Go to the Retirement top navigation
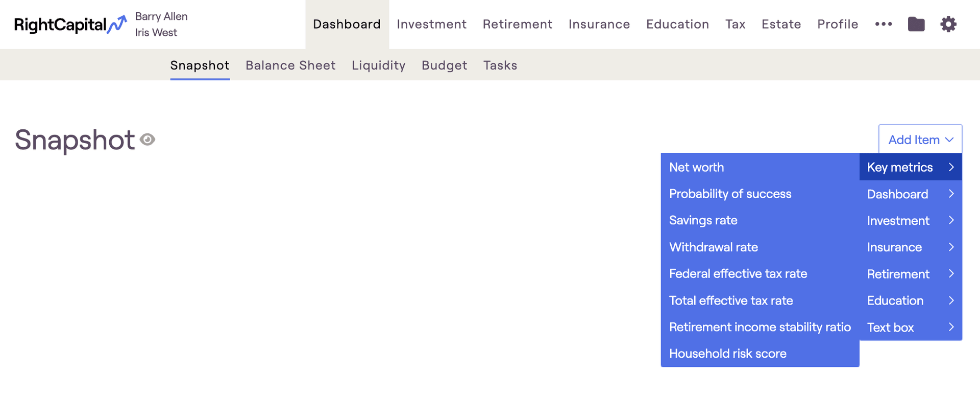980x394 pixels. [x=517, y=24]
